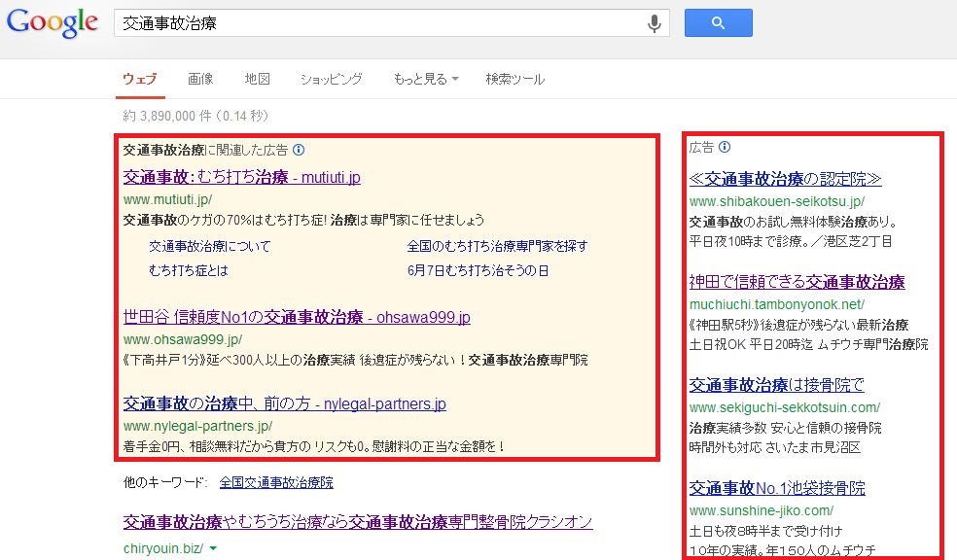Click related keyword 全国交通事故治療院
Screen dimensions: 957x560
tap(276, 482)
